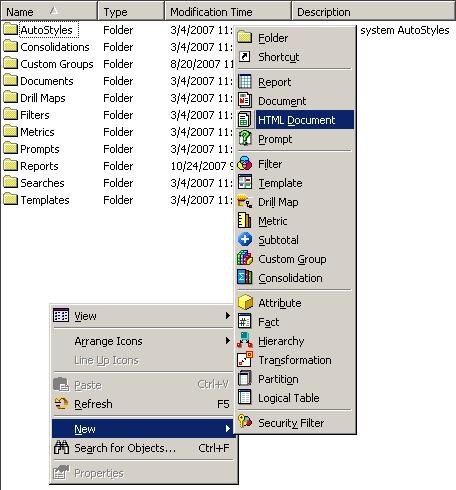Screen dimensions: 456x490
Task: Click the HTML Document icon
Action: point(245,120)
